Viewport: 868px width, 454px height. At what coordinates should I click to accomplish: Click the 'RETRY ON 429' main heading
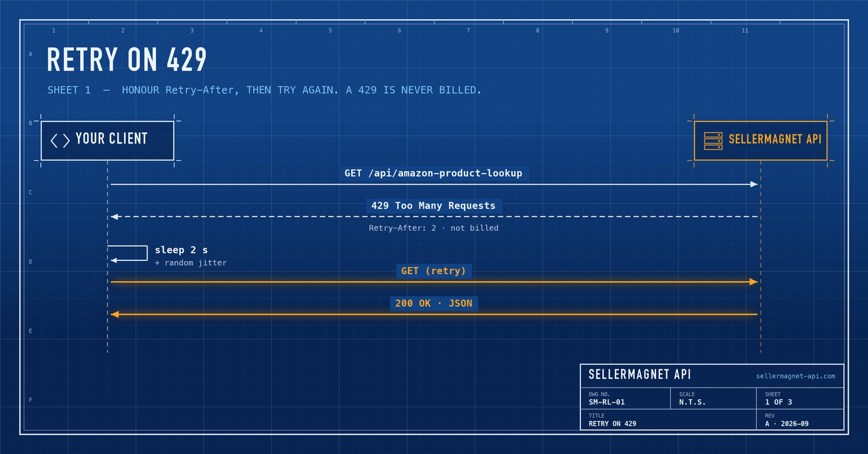click(x=127, y=59)
